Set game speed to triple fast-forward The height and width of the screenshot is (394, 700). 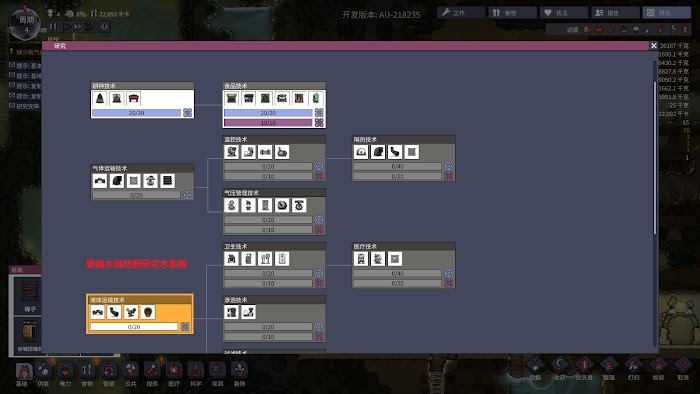coord(89,27)
